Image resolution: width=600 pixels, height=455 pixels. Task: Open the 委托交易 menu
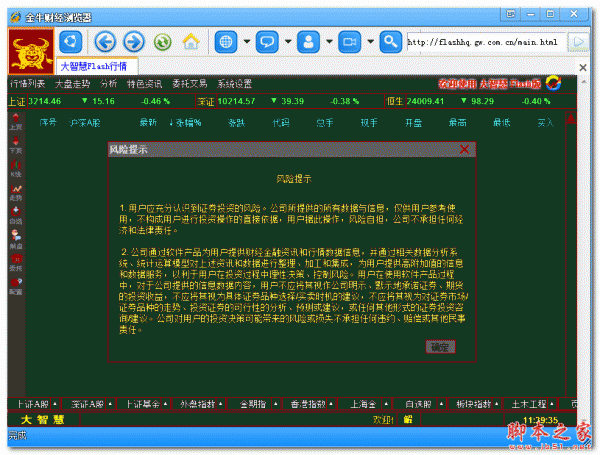[x=190, y=84]
